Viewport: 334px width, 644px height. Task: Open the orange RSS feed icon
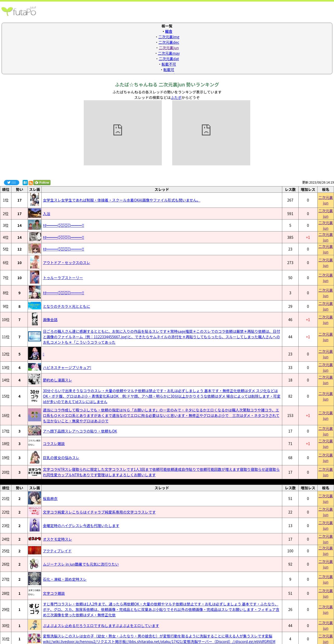pyautogui.click(x=31, y=183)
